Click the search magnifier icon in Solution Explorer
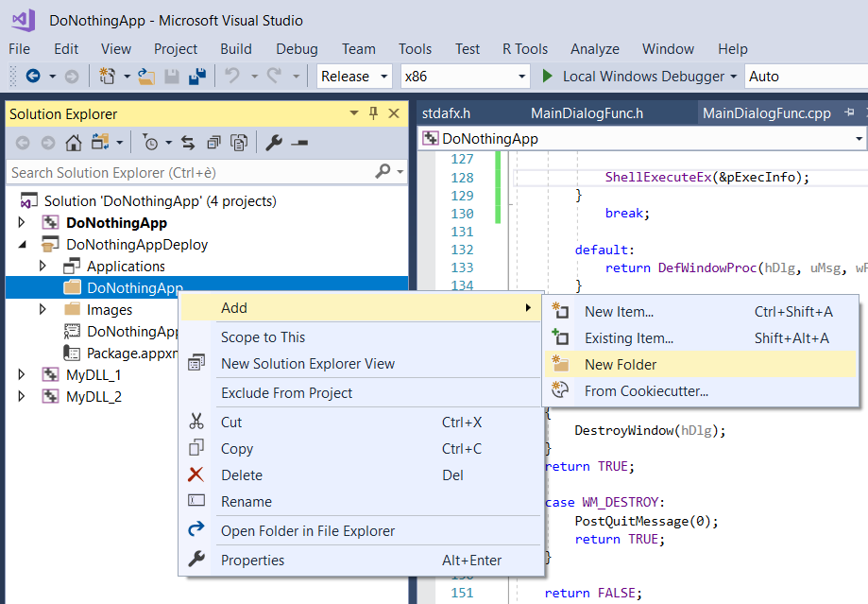The image size is (868, 604). tap(383, 171)
